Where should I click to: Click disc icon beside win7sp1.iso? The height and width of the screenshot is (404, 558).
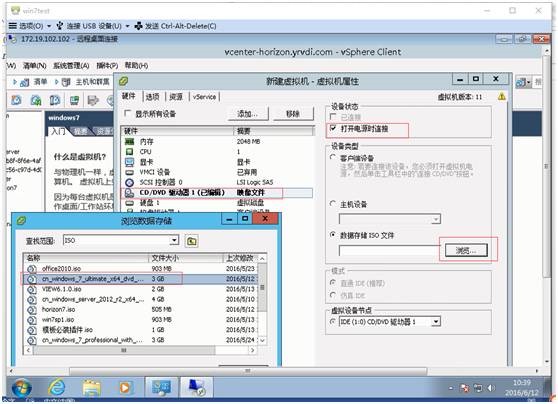coord(32,320)
